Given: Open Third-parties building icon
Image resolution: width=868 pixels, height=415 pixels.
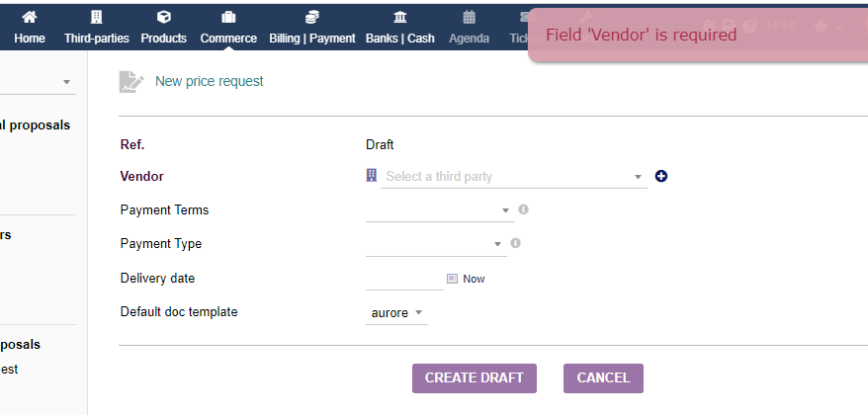Looking at the screenshot, I should (x=96, y=17).
